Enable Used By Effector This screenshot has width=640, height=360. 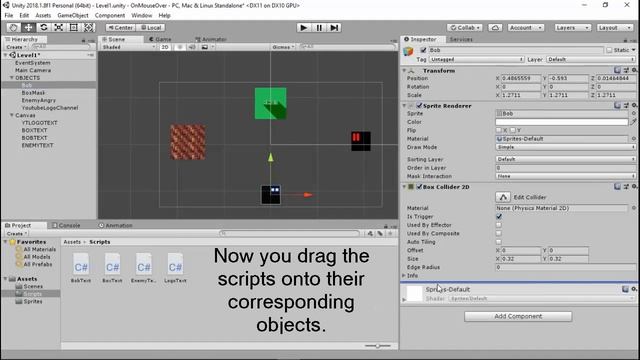click(x=499, y=225)
